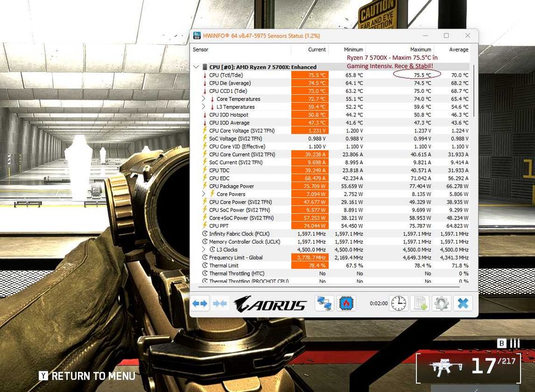Click lightning icon beside CPU EDC
This screenshot has height=392, width=535.
pos(204,178)
